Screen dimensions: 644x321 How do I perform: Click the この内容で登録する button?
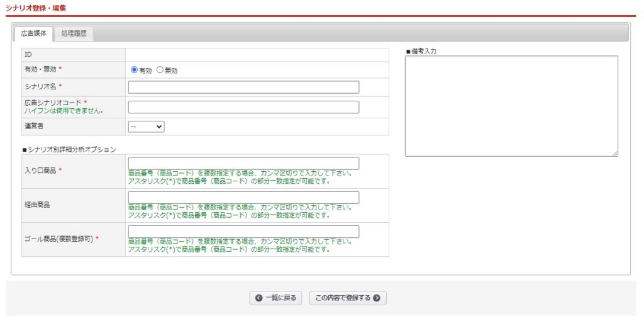point(348,298)
